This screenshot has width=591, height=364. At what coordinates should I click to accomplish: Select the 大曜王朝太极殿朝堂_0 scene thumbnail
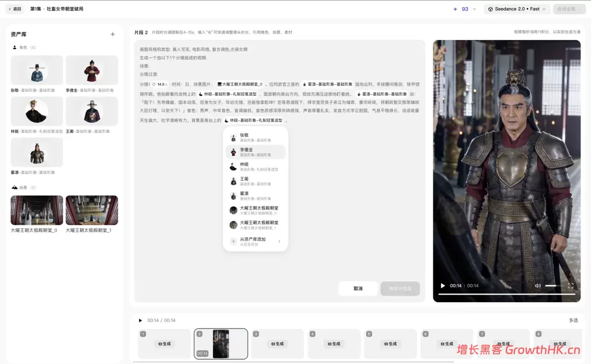point(37,210)
